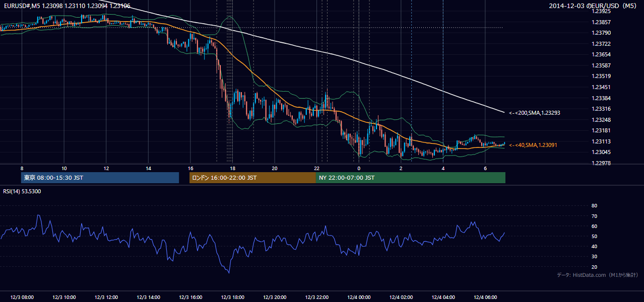Select the 東京 08:00-15:30 JST session bar
Screen dimensions: 644x302
pyautogui.click(x=100, y=178)
